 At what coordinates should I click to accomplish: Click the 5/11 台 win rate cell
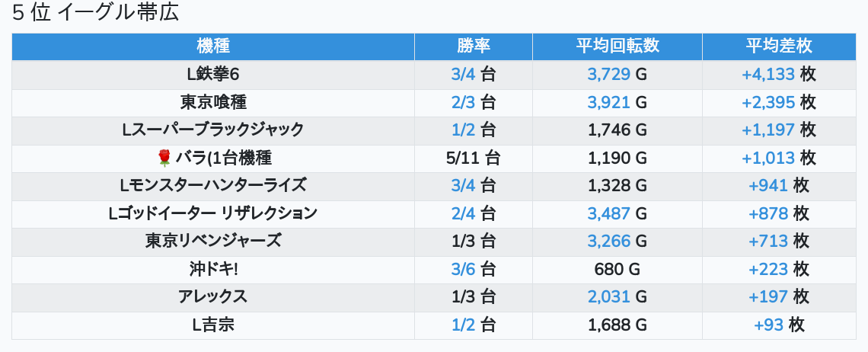[x=474, y=158]
